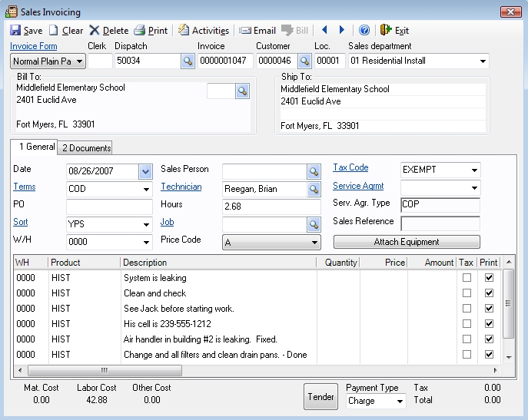The width and height of the screenshot is (528, 420).
Task: Click the lookup icon next to Dispatch field
Action: (188, 61)
